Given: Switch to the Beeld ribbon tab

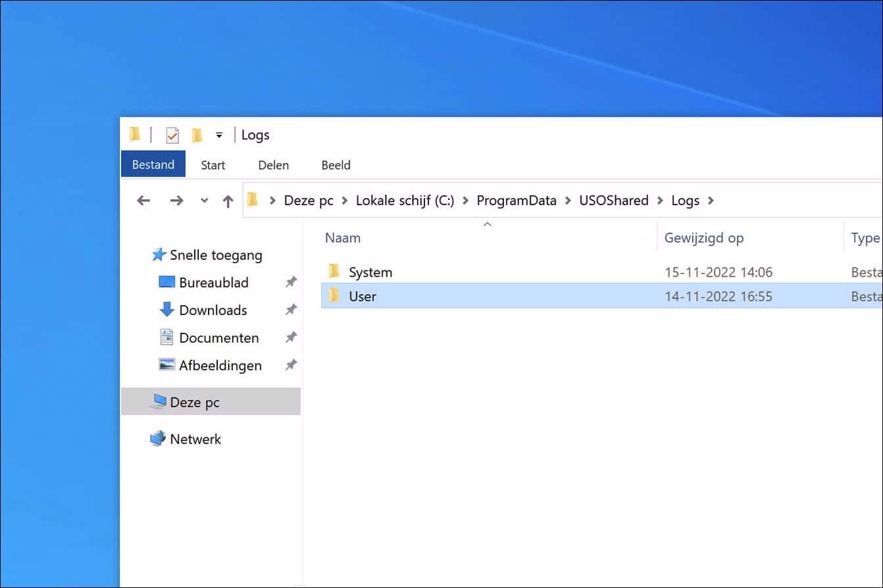Looking at the screenshot, I should point(336,165).
